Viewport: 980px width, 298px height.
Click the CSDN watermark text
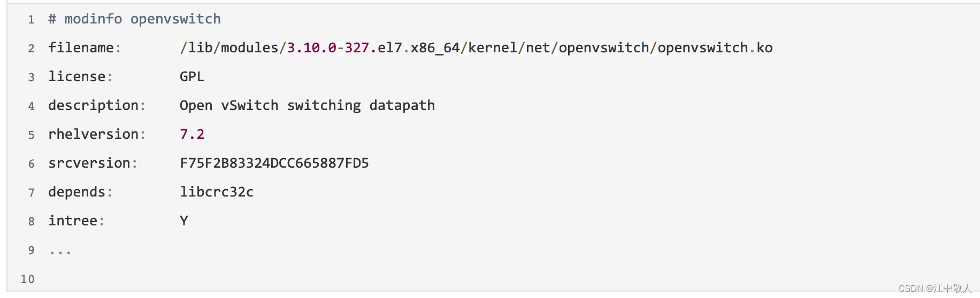(935, 288)
